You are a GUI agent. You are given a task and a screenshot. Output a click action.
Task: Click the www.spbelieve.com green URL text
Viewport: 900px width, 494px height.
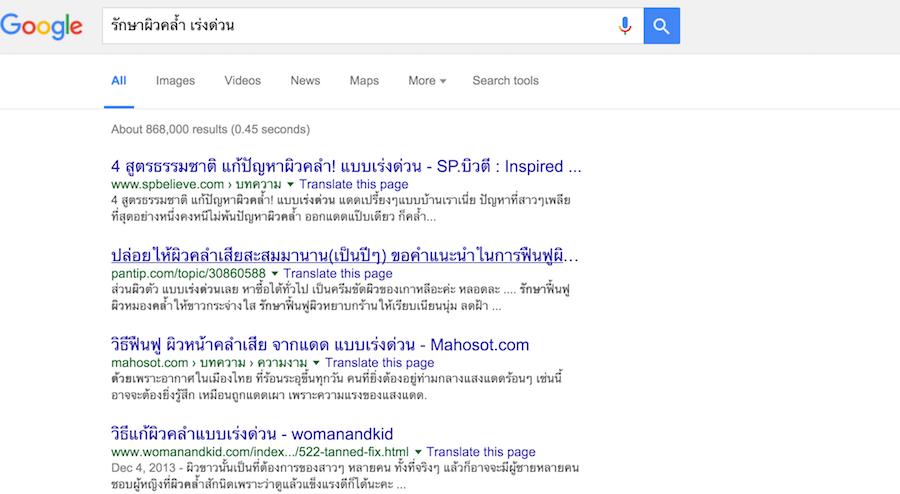click(196, 184)
